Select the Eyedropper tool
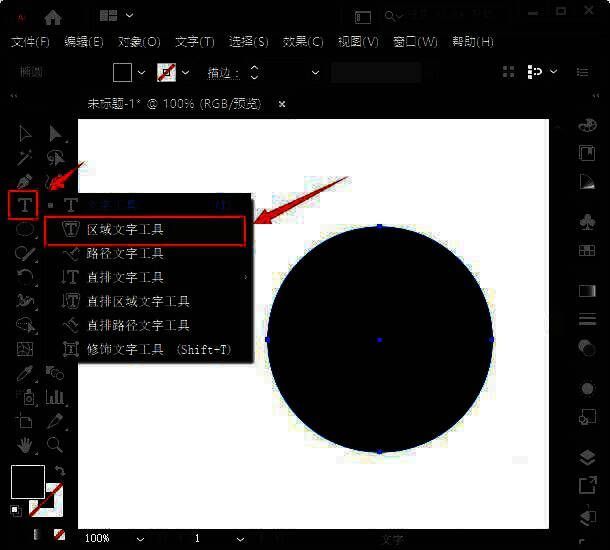Screen dimensions: 610x550 [x=25, y=373]
